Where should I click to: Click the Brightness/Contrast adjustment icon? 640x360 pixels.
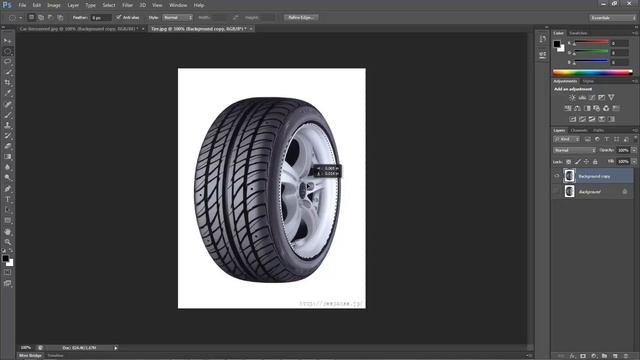[x=572, y=98]
